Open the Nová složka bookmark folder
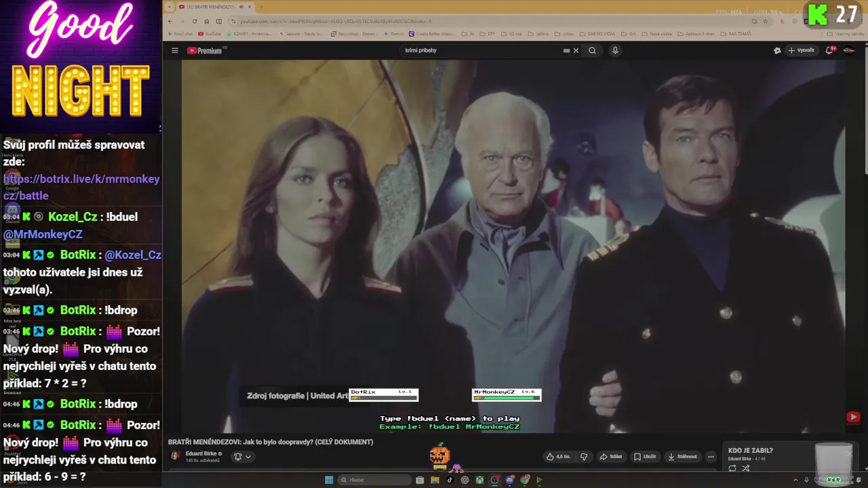868x488 pixels. (x=658, y=33)
